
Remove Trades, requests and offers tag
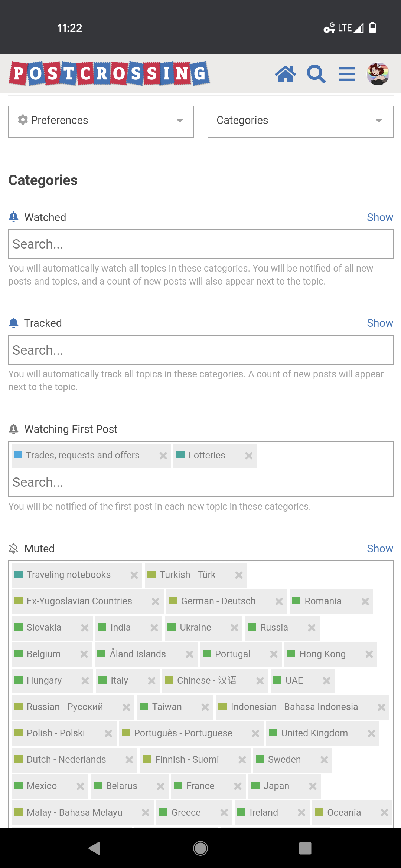tap(163, 456)
